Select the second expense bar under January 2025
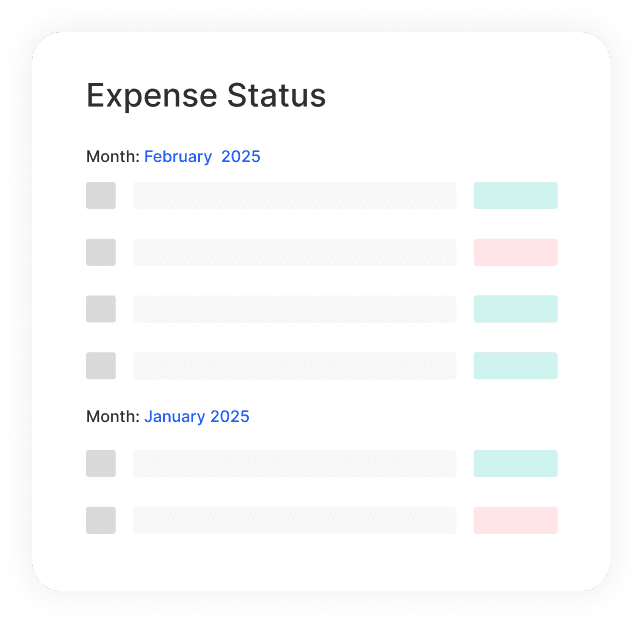The image size is (643, 624). [295, 520]
